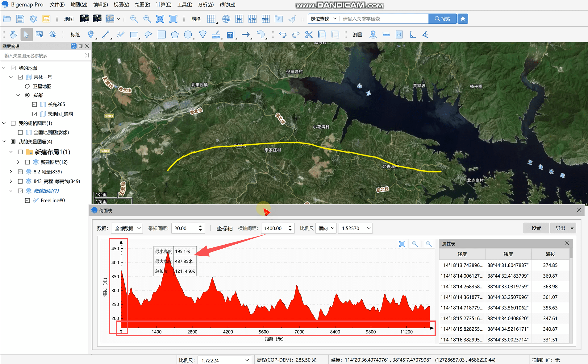Image resolution: width=588 pixels, height=364 pixels.
Task: Add the star favorite next to search
Action: click(463, 19)
